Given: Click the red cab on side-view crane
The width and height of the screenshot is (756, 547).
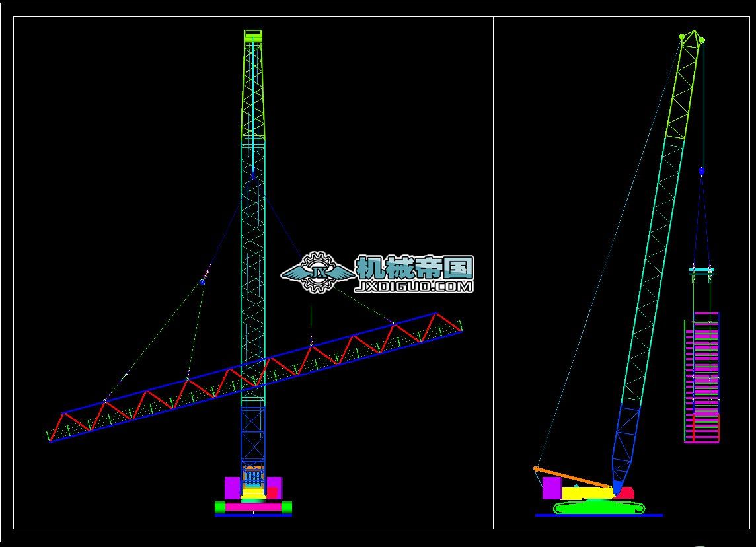Looking at the screenshot, I should coord(626,493).
